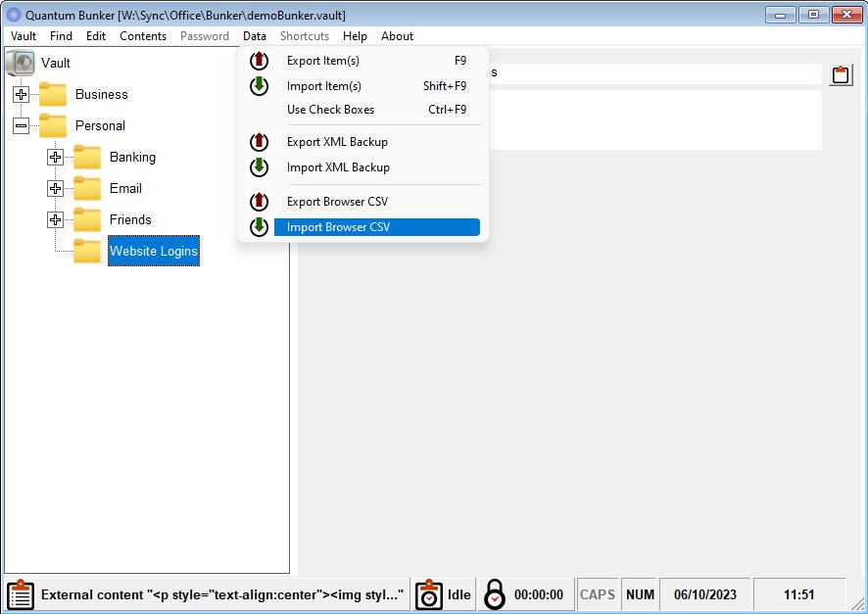
Task: Expand the Banking folder
Action: (x=54, y=157)
